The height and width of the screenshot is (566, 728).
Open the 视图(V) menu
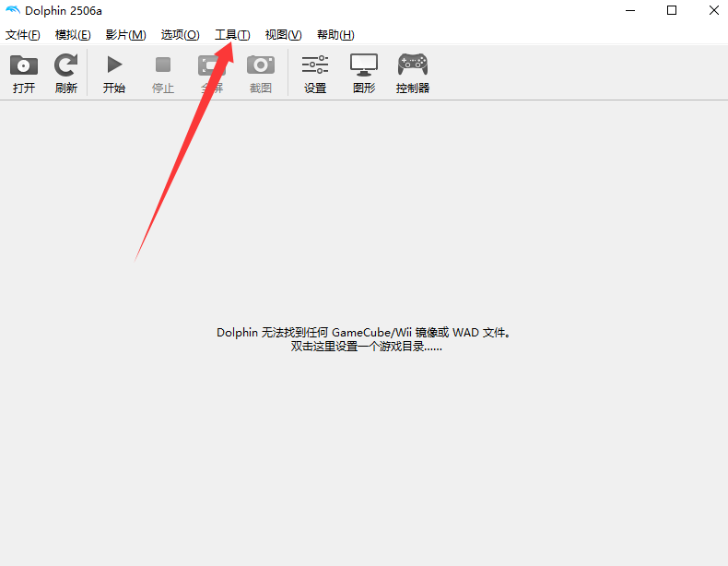tap(284, 35)
